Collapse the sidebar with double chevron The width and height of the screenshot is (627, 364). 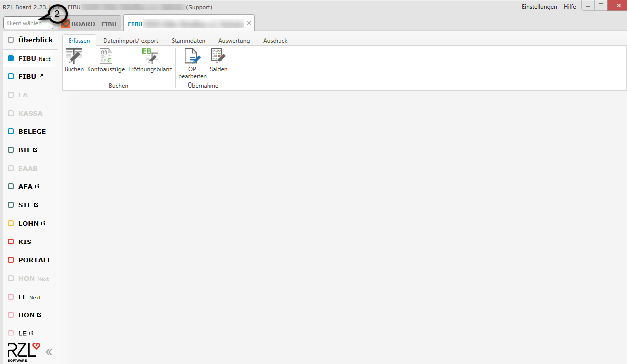pos(49,352)
